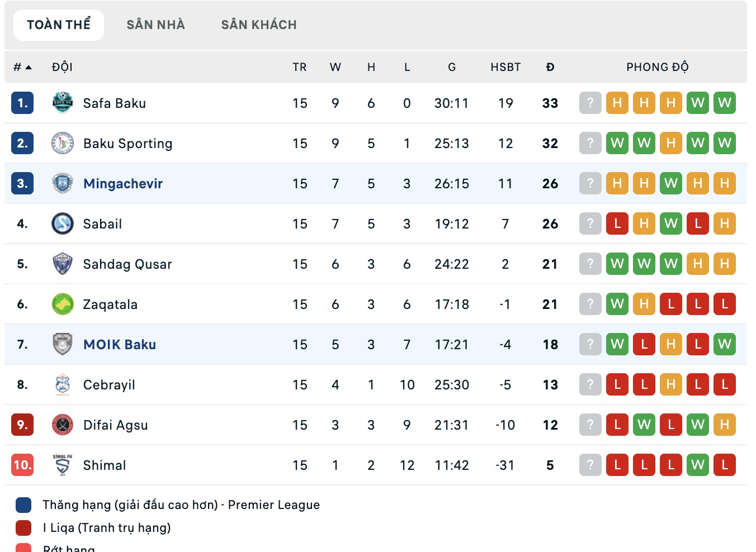Click Safa Baku's unknown result question mark badge
Image resolution: width=756 pixels, height=552 pixels.
pyautogui.click(x=590, y=103)
